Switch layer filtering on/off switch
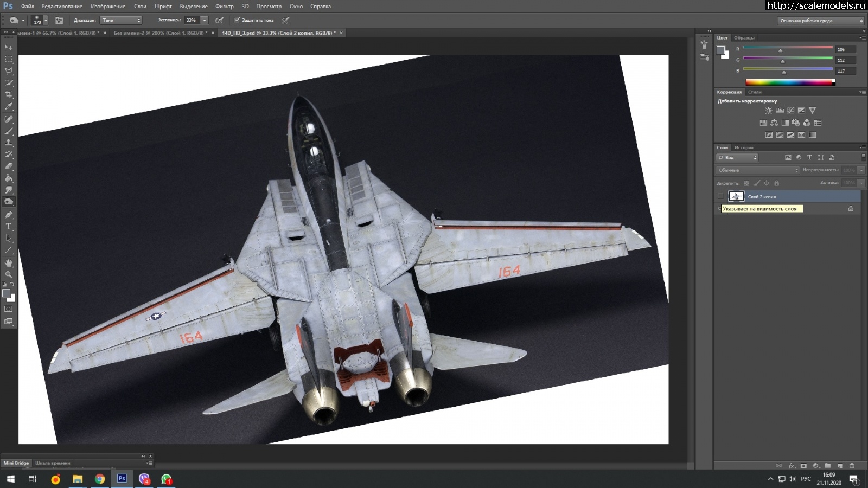The image size is (868, 488). [864, 157]
